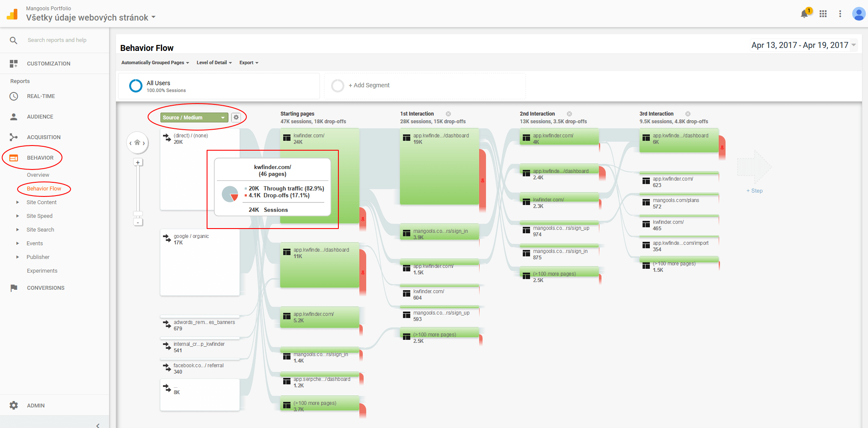The height and width of the screenshot is (428, 868).
Task: Click the zoom out minus button
Action: click(x=138, y=222)
